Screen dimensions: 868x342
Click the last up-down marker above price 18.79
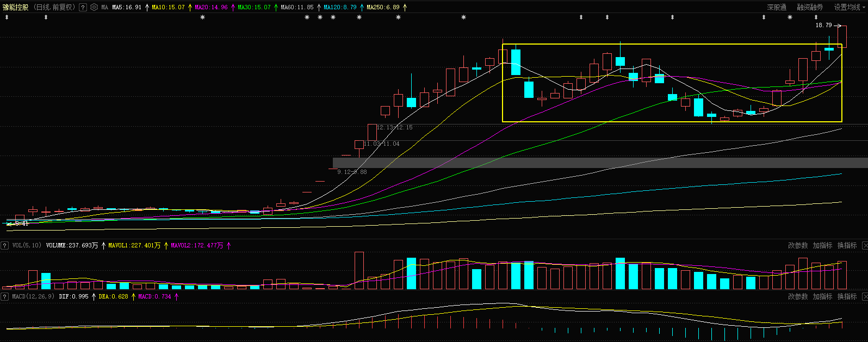tap(816, 17)
